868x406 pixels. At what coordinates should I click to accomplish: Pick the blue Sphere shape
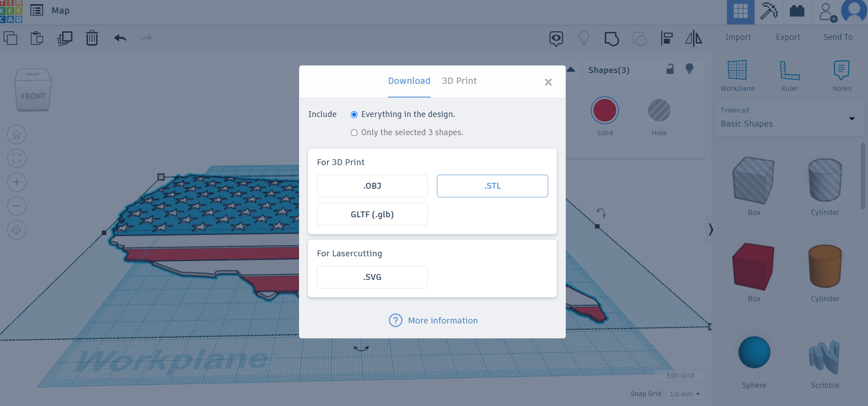[x=754, y=352]
